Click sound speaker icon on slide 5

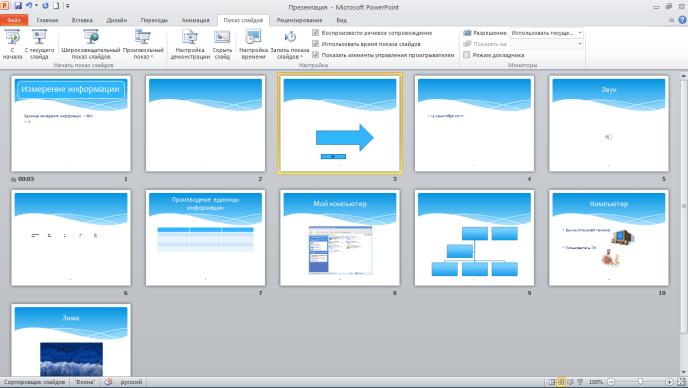point(609,137)
